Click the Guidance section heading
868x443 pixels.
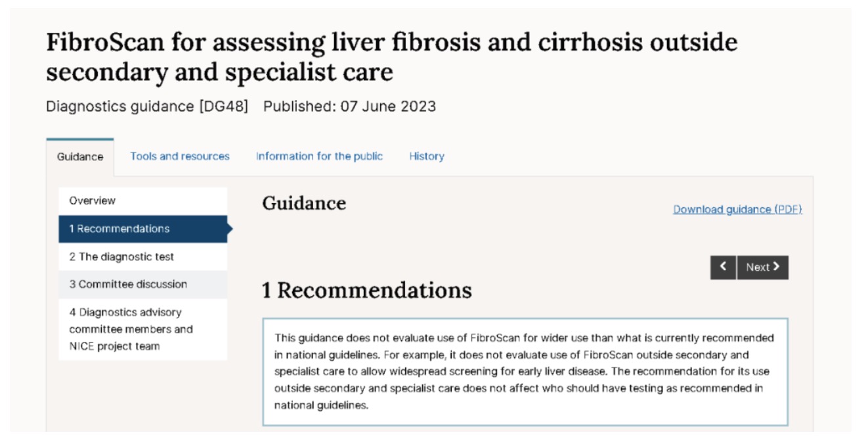(304, 204)
